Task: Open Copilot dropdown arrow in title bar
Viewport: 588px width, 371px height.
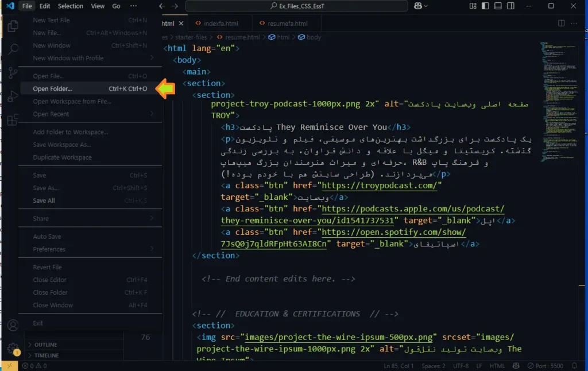Action: coord(425,6)
